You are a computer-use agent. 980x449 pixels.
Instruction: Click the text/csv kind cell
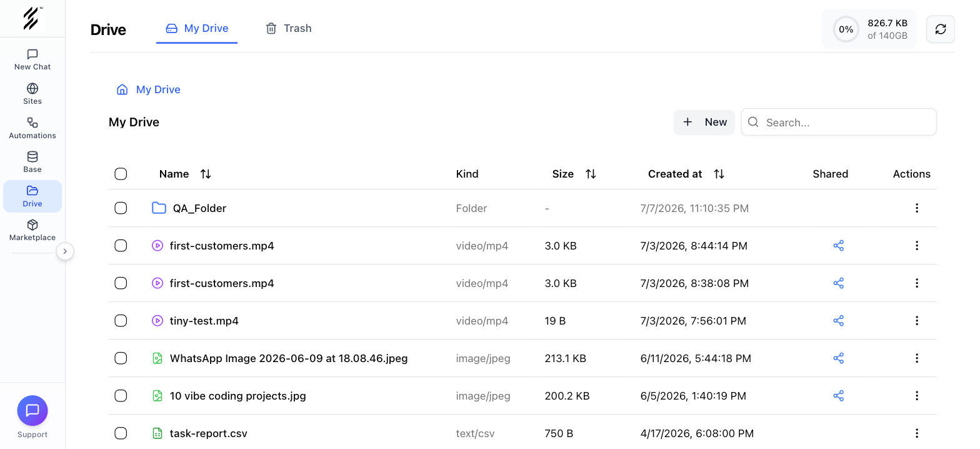[476, 433]
